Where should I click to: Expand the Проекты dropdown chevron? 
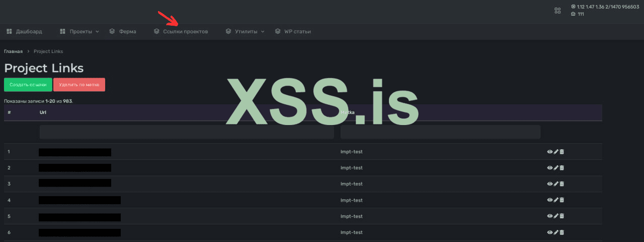point(97,31)
